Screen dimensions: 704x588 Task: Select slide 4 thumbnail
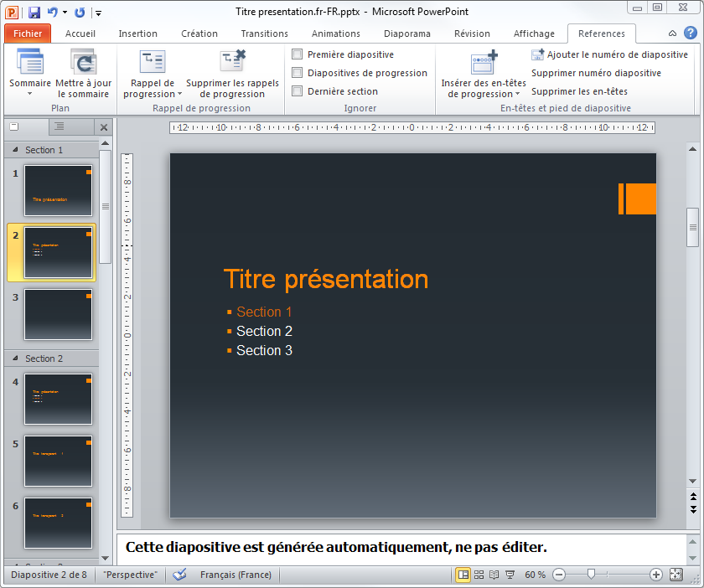pos(59,399)
